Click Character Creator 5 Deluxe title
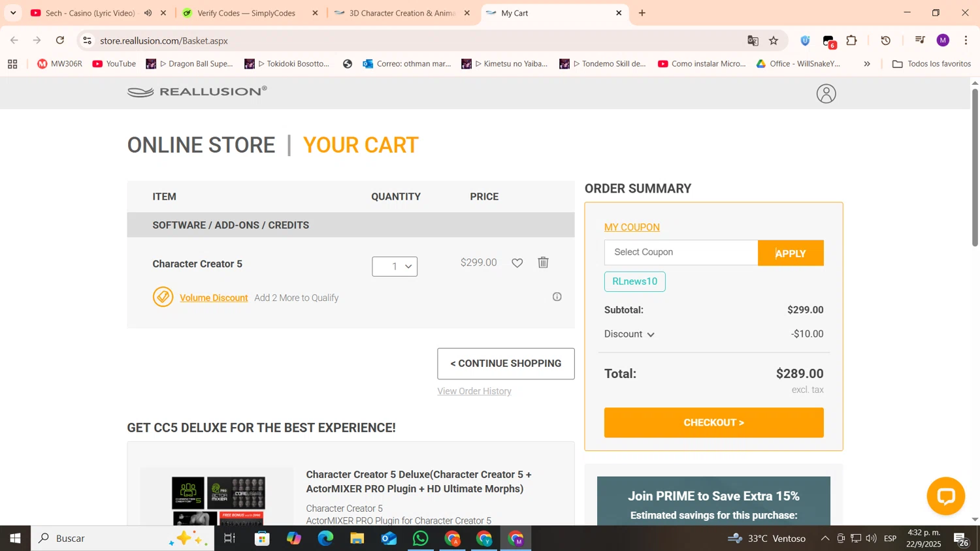Image resolution: width=980 pixels, height=551 pixels. click(x=419, y=482)
